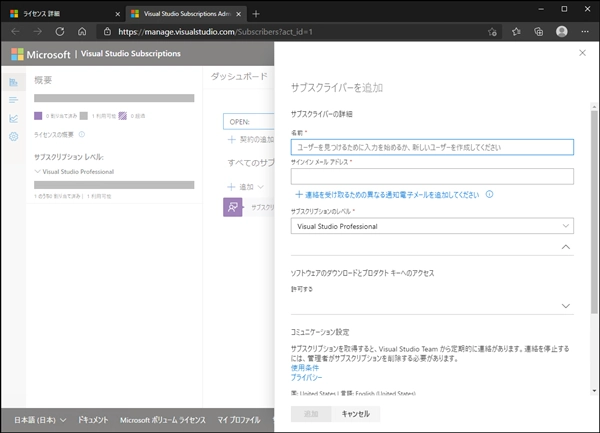Click the browser back arrow

tap(15, 32)
